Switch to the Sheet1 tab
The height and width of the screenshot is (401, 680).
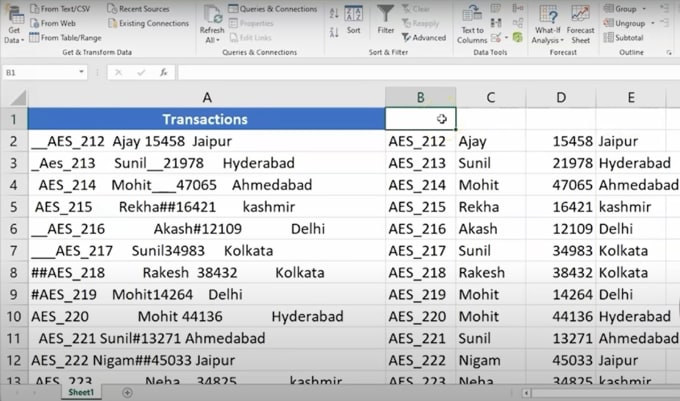(x=81, y=393)
